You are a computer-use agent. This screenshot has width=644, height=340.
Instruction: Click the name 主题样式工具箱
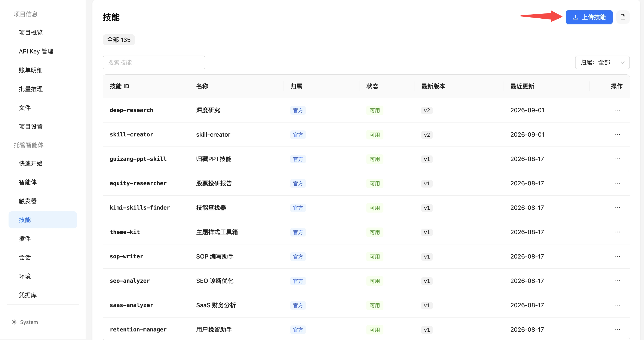point(217,232)
